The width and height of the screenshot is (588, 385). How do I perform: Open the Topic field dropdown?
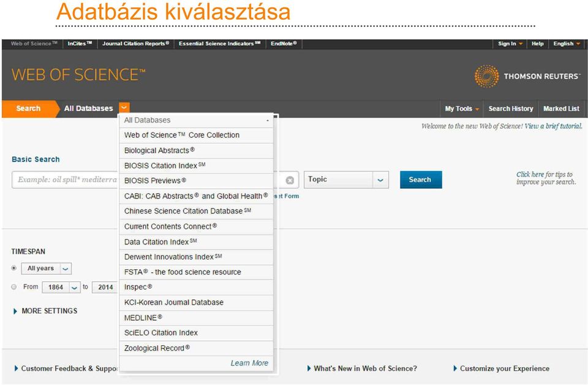click(x=346, y=180)
